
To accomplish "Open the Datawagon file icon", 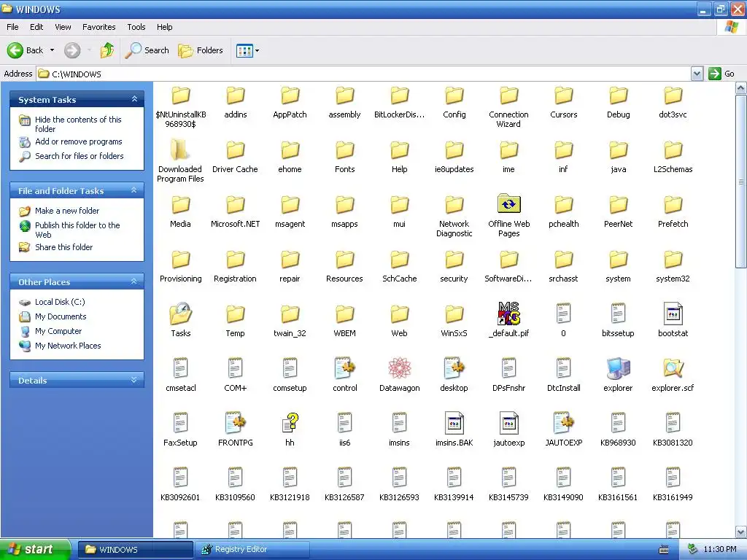I will (399, 368).
